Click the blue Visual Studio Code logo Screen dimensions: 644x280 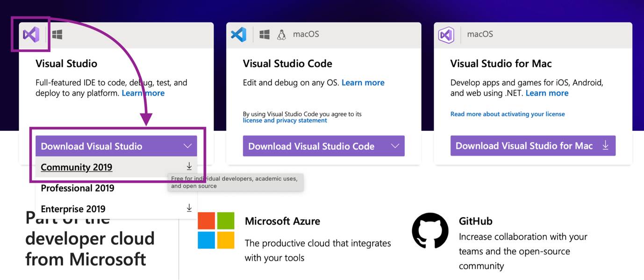pyautogui.click(x=239, y=34)
